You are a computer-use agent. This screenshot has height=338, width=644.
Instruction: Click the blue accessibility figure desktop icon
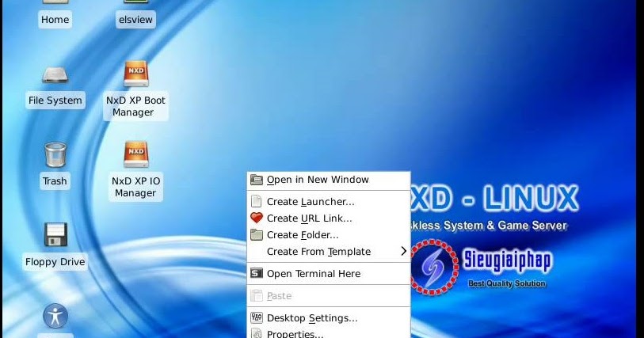point(55,316)
